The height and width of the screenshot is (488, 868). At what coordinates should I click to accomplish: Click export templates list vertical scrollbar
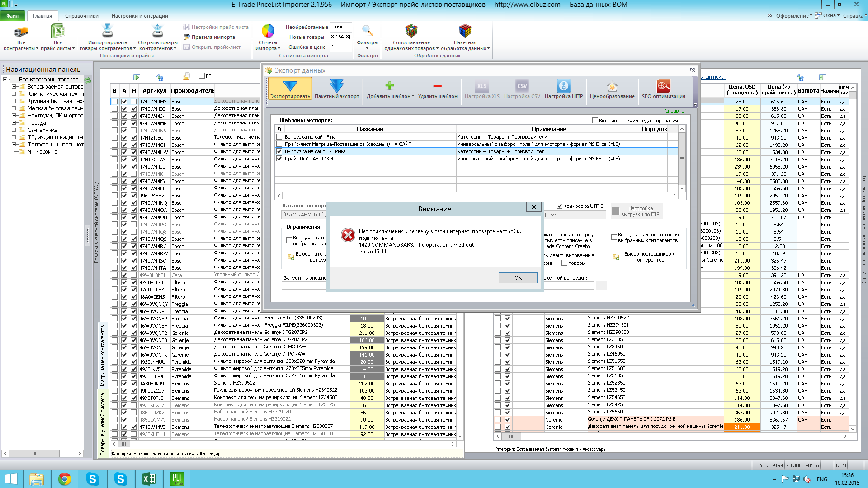click(682, 159)
